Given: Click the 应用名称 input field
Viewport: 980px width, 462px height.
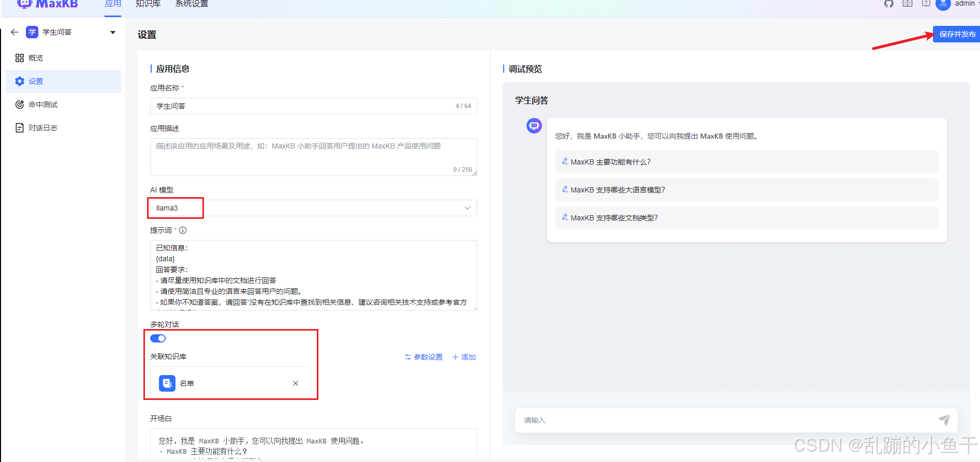Looking at the screenshot, I should pos(314,106).
